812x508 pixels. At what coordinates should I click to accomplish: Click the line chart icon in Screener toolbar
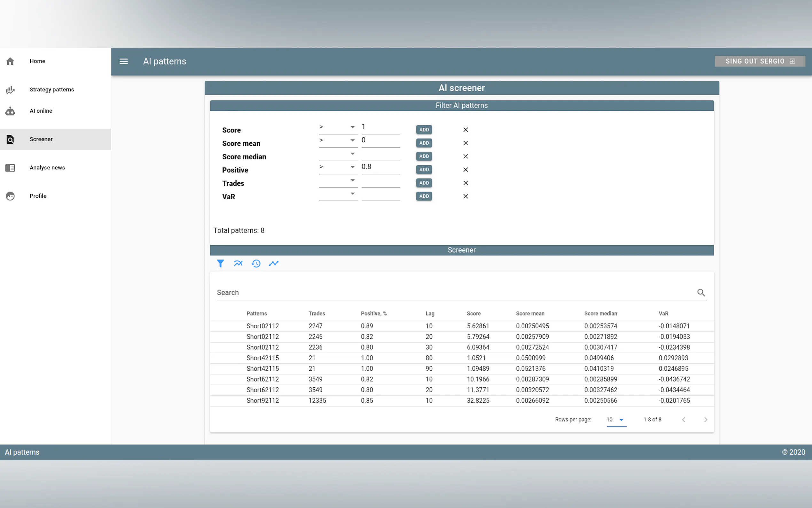[x=274, y=263]
